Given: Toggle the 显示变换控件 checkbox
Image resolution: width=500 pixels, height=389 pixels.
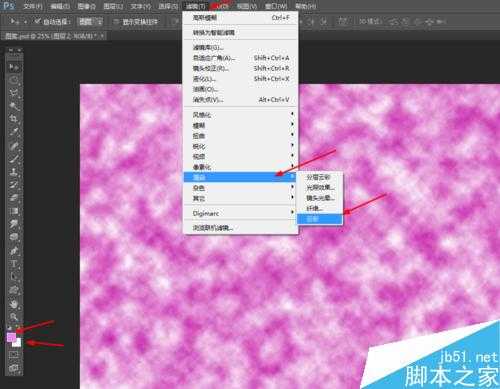Looking at the screenshot, I should tap(116, 22).
